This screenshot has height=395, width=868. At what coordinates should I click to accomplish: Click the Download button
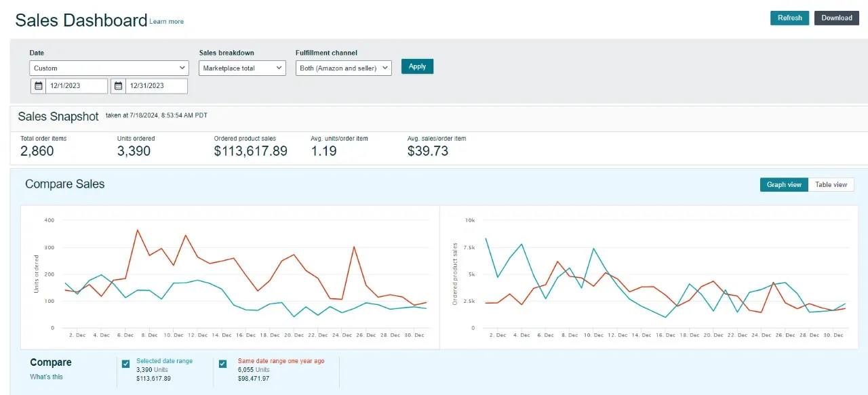pos(836,18)
